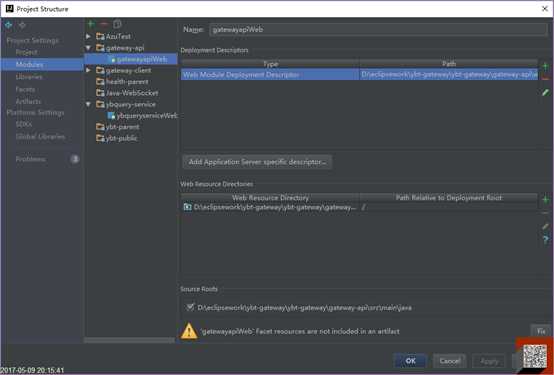
Task: Select the ybt-parent module
Action: click(122, 127)
